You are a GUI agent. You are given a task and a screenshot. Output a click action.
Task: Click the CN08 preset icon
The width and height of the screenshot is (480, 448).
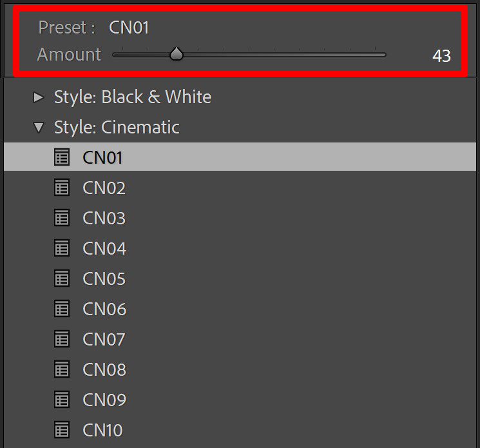click(62, 369)
